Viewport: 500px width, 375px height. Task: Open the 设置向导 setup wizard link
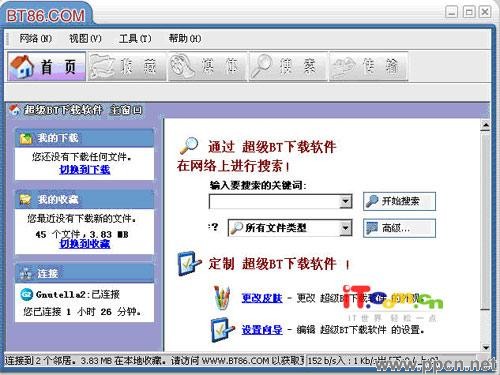pyautogui.click(x=262, y=330)
